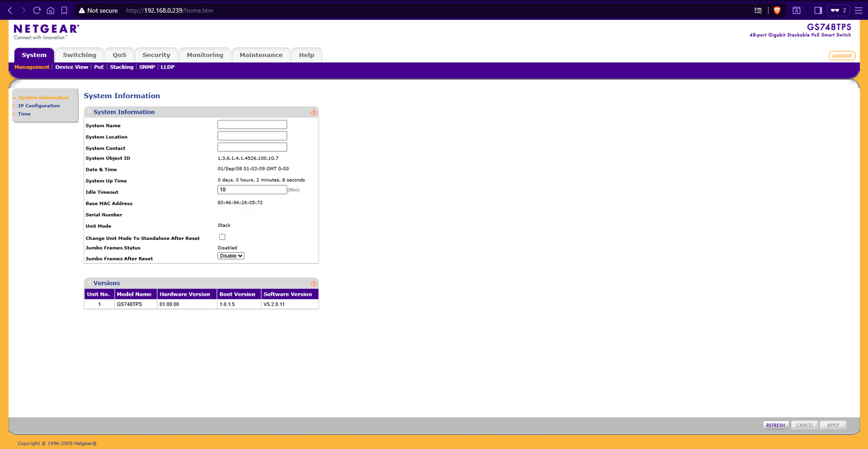
Task: Open help for System Information section
Action: (x=313, y=112)
